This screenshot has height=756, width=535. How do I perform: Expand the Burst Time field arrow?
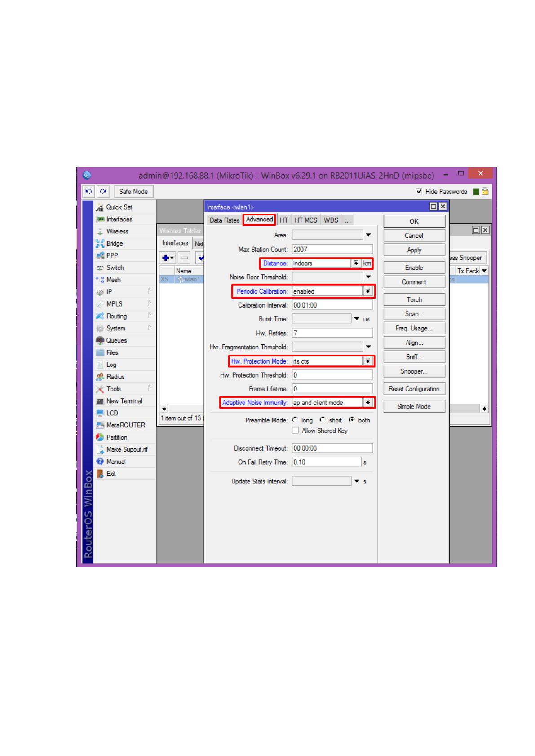click(x=357, y=319)
